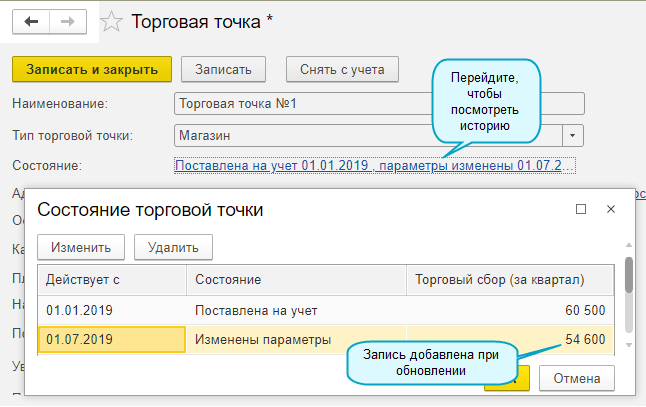Image resolution: width=646 pixels, height=407 pixels.
Task: Select the 01.07.2019 date cell
Action: [x=111, y=340]
